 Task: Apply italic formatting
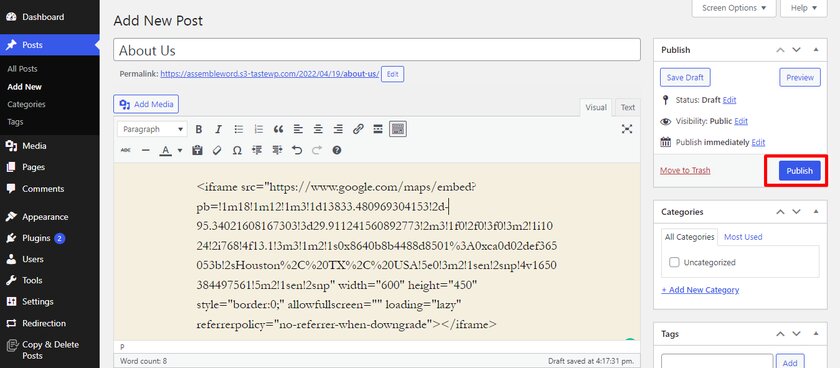(x=219, y=129)
